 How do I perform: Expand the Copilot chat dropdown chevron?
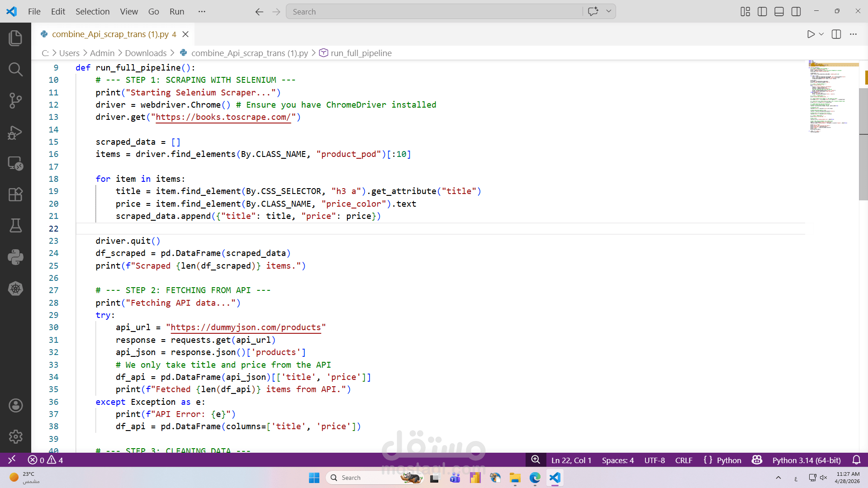pos(609,11)
